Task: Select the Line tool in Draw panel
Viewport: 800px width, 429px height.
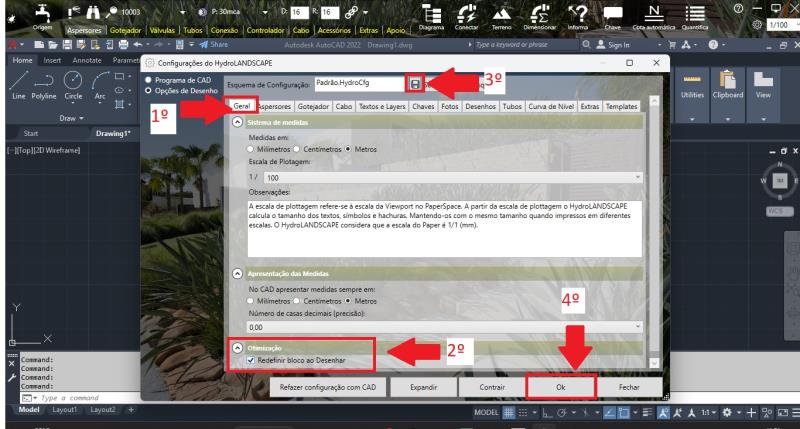Action: tap(18, 86)
